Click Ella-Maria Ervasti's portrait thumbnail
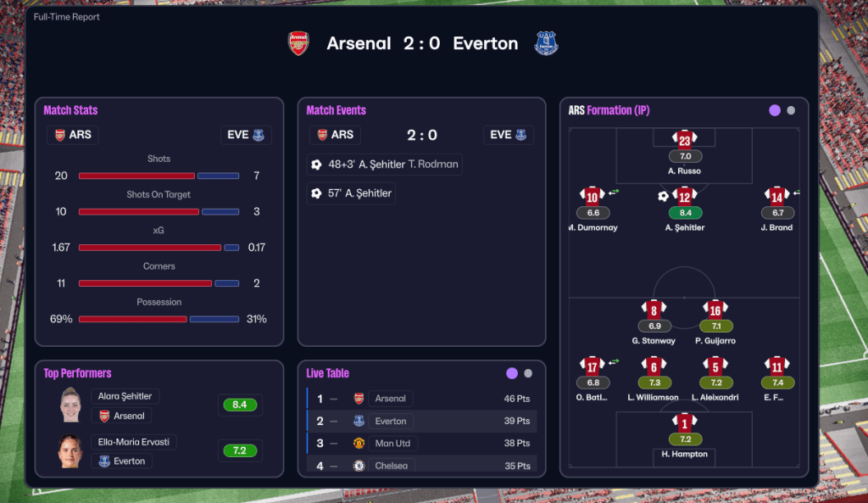868x503 pixels. pos(70,451)
